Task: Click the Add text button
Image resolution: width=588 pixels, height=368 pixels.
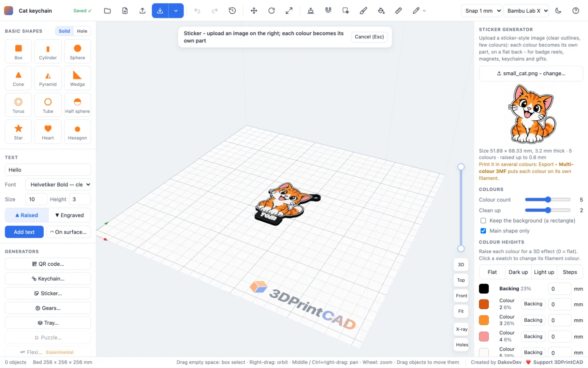Action: pos(24,232)
